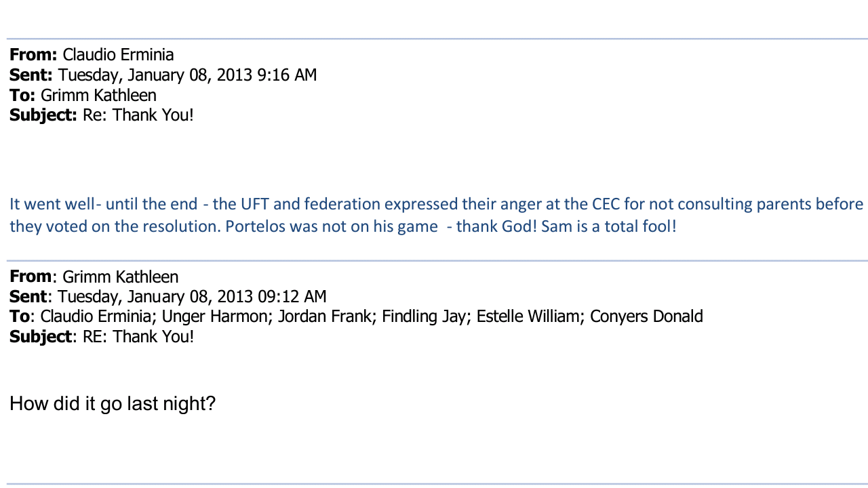Click recipient Grimm Kathleen in first To line

tap(98, 95)
